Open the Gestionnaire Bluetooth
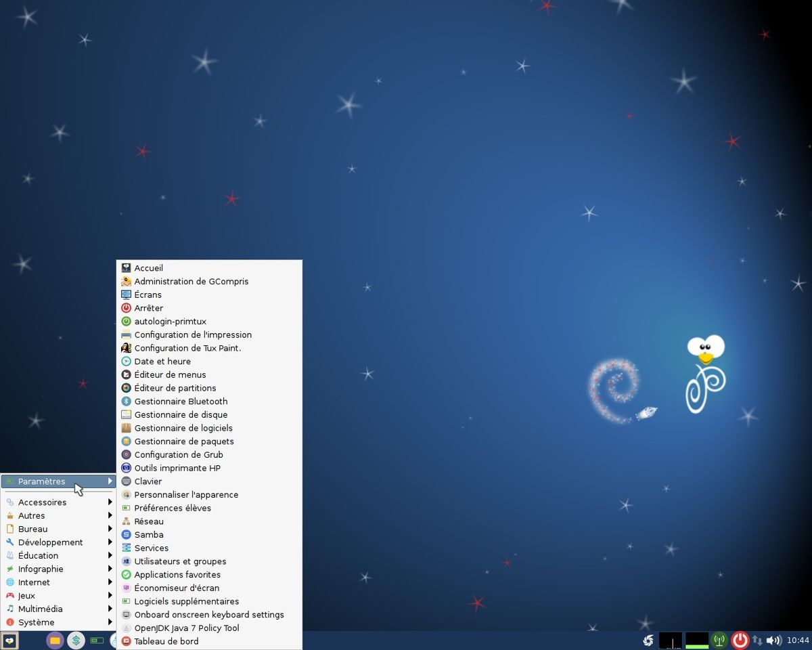The height and width of the screenshot is (650, 812). coord(180,401)
